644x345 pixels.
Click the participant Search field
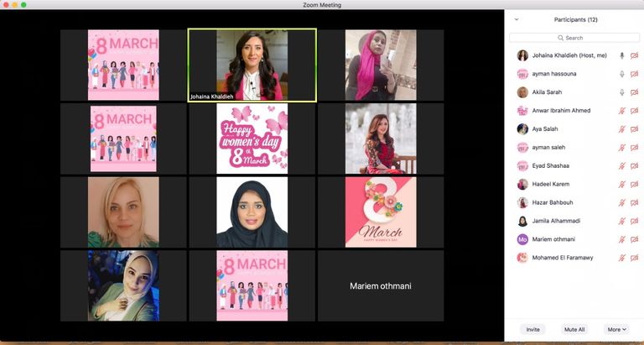click(x=574, y=38)
